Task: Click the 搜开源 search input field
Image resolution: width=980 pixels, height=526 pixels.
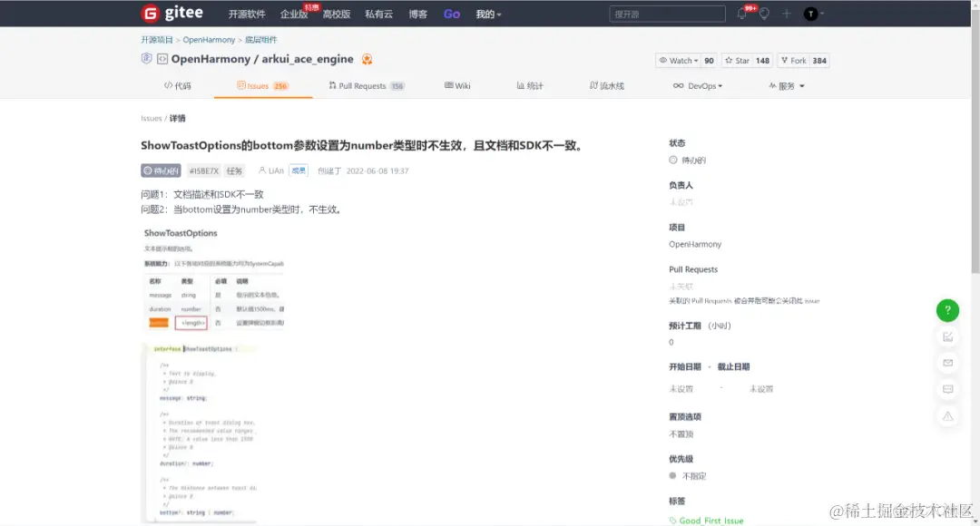Action: pyautogui.click(x=667, y=13)
